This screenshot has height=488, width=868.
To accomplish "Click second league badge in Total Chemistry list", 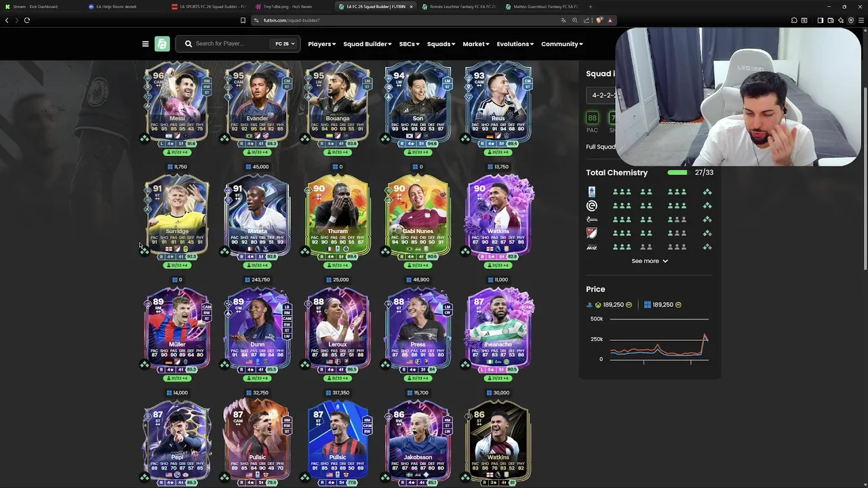I will (592, 205).
